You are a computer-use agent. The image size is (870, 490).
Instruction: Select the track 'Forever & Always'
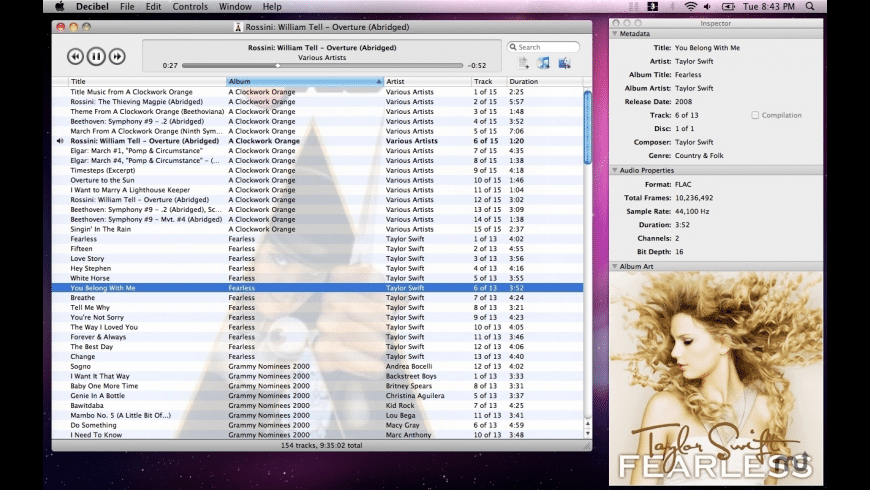[x=317, y=337]
